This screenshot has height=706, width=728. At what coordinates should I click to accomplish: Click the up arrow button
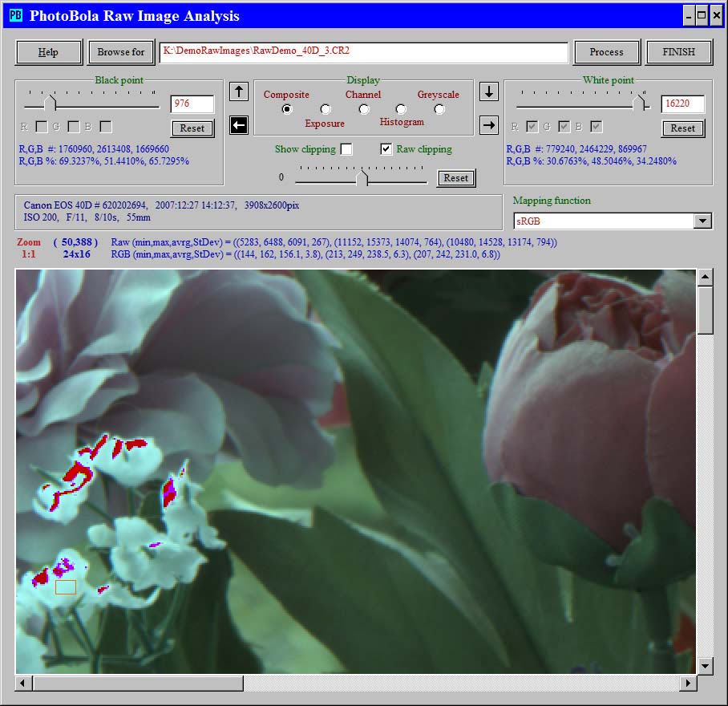[238, 91]
